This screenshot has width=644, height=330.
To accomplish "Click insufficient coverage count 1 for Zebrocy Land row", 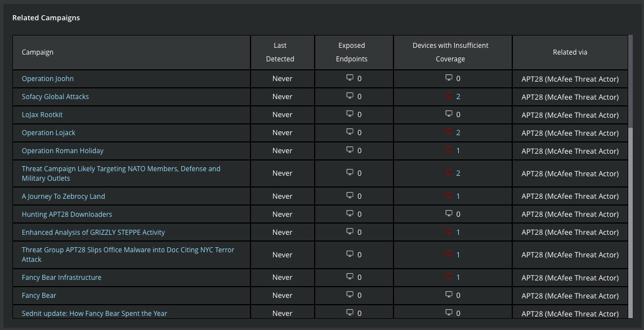I will click(x=458, y=197).
